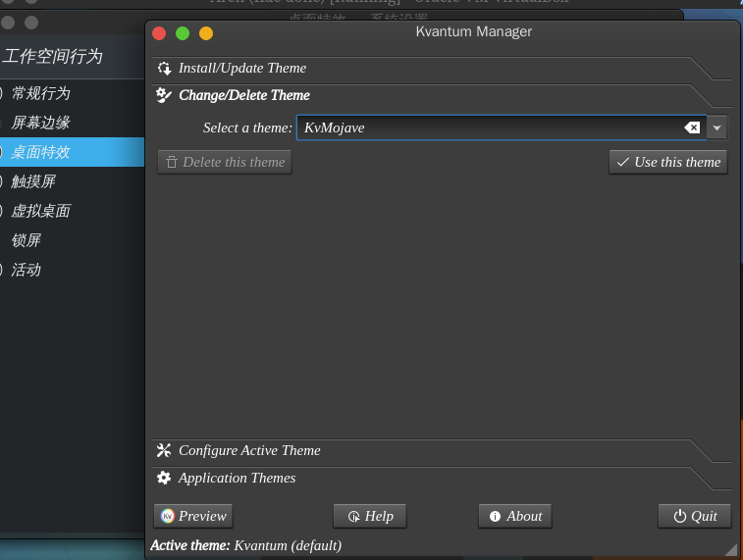Click the Application Themes gear icon
The image size is (743, 560).
click(164, 478)
